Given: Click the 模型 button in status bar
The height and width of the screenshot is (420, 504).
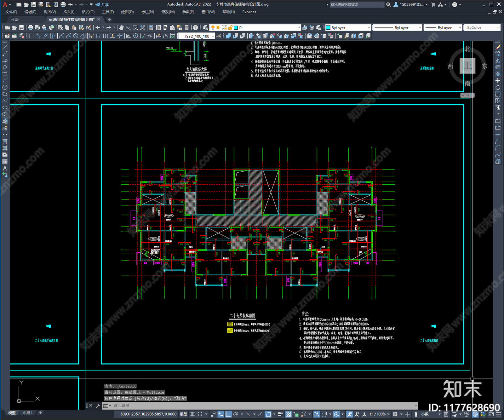Looking at the screenshot, I should [183, 414].
